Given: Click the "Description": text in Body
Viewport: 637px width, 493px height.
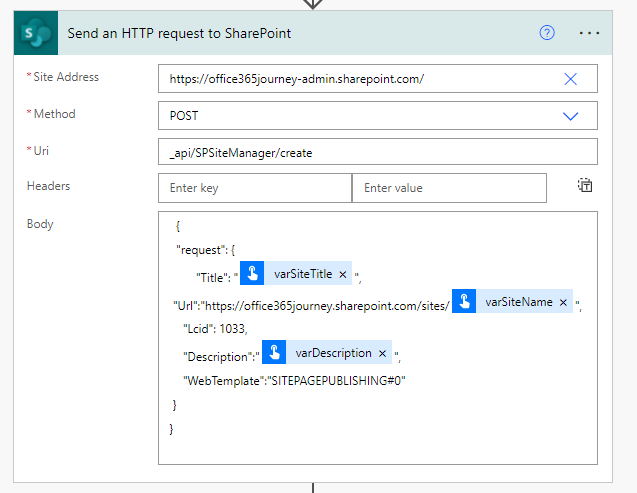Looking at the screenshot, I should [219, 357].
